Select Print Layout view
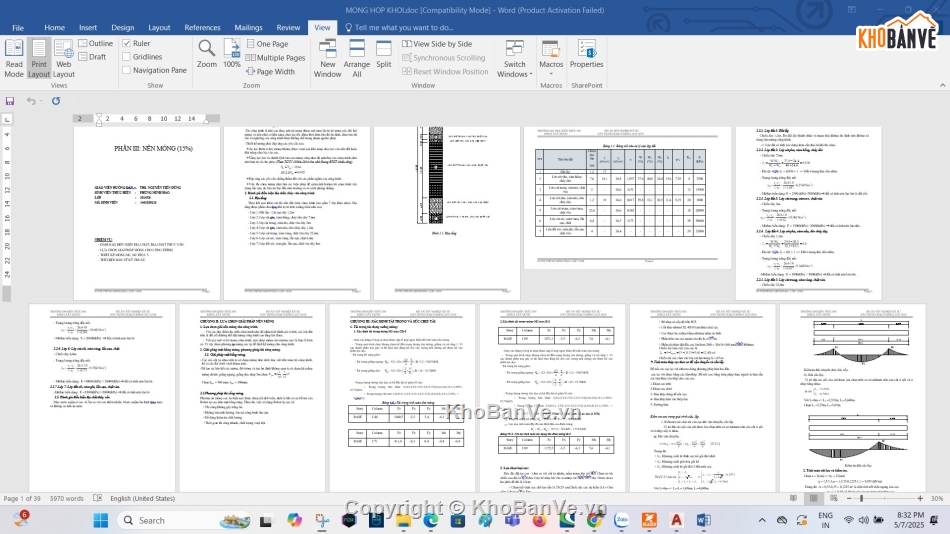The image size is (950, 534). (x=39, y=59)
